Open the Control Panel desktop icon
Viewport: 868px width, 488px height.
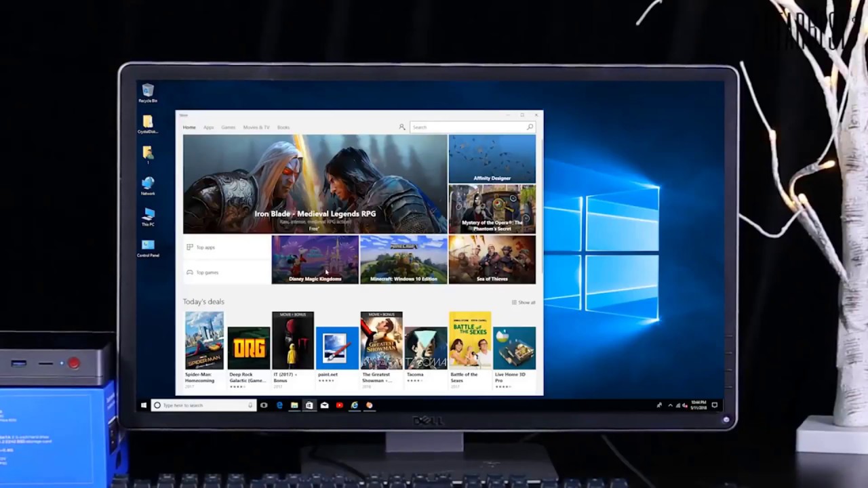(x=148, y=248)
